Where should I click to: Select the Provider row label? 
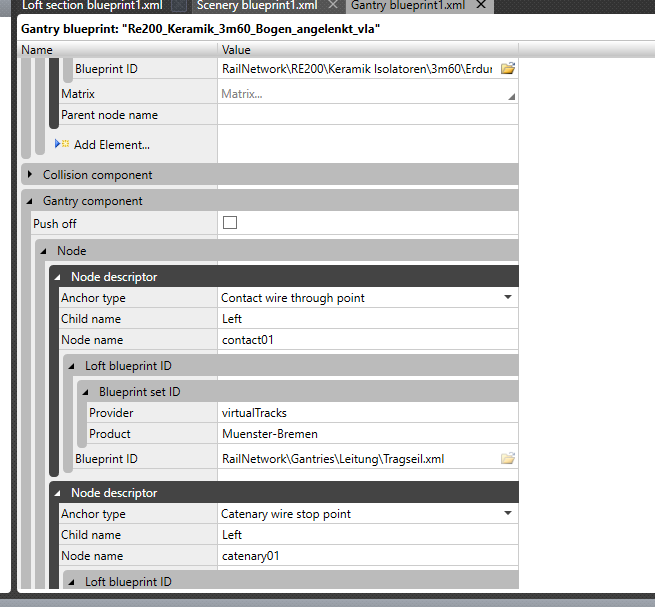[x=111, y=413]
